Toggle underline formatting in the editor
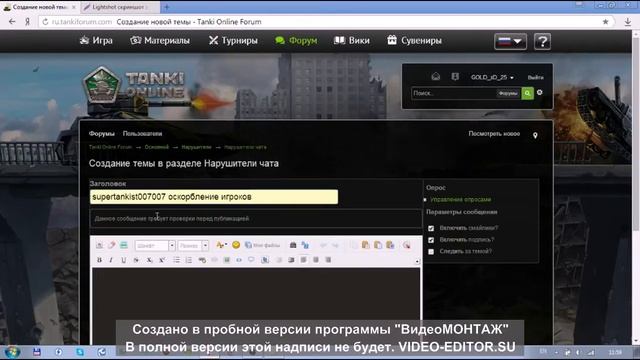640x360 pixels. coord(124,260)
